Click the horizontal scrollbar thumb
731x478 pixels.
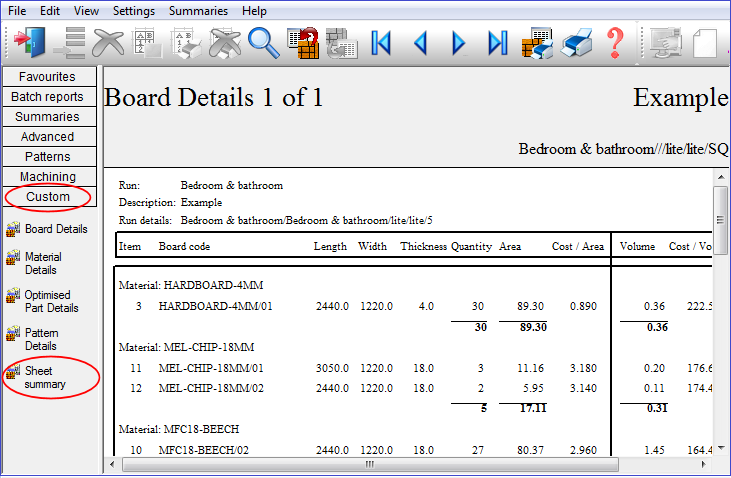tap(370, 464)
